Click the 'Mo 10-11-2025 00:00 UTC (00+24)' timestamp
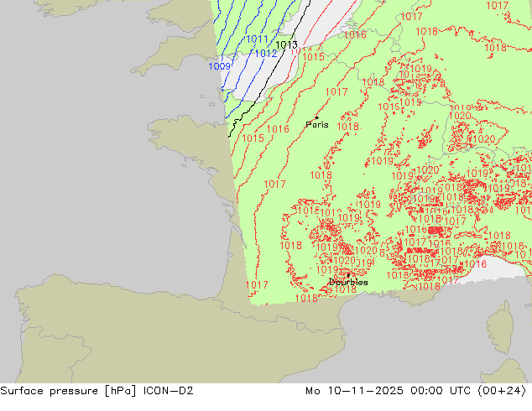This screenshot has width=532, height=411. pos(416,391)
